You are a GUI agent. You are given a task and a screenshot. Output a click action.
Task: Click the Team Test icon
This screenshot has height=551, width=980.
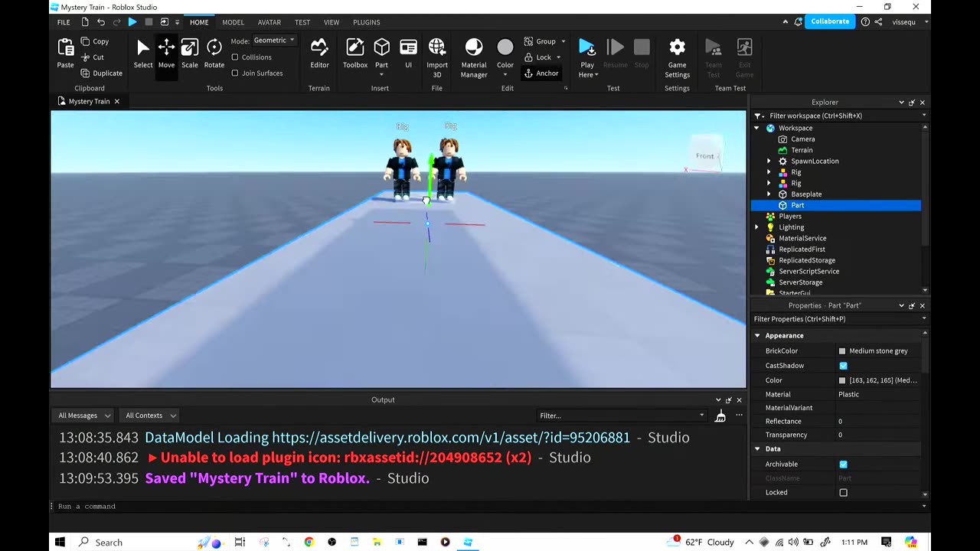tap(714, 47)
